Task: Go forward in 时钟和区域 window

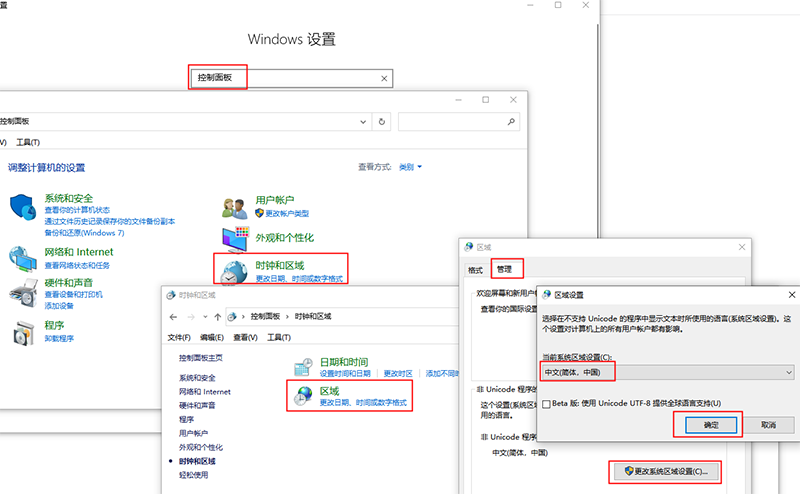Action: pos(191,317)
